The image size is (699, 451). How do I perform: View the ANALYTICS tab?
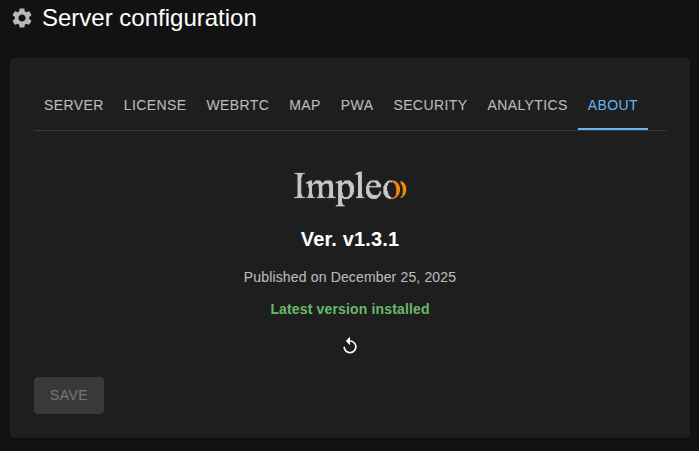tap(527, 105)
